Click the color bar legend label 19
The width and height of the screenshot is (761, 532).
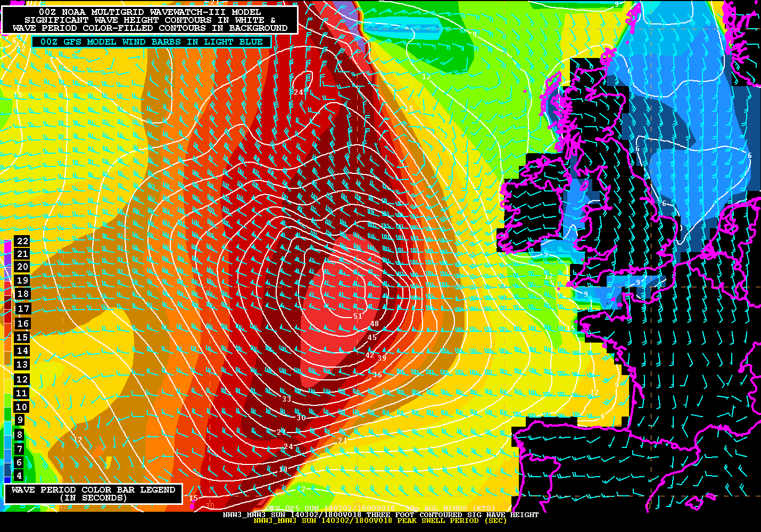22,280
